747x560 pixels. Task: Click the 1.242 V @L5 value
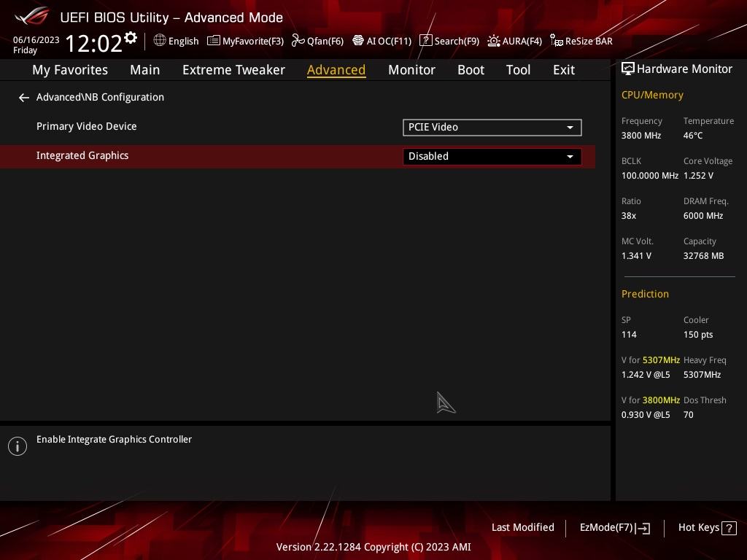[x=646, y=375]
